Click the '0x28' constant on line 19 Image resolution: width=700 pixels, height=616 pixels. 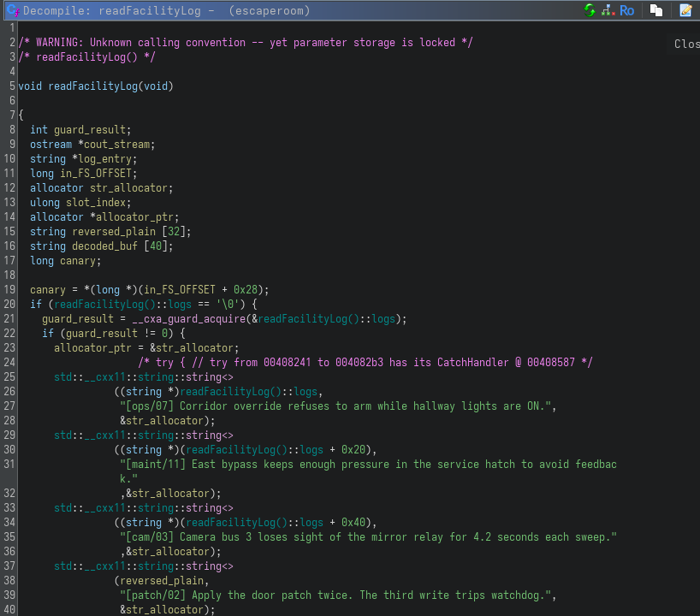tap(246, 290)
